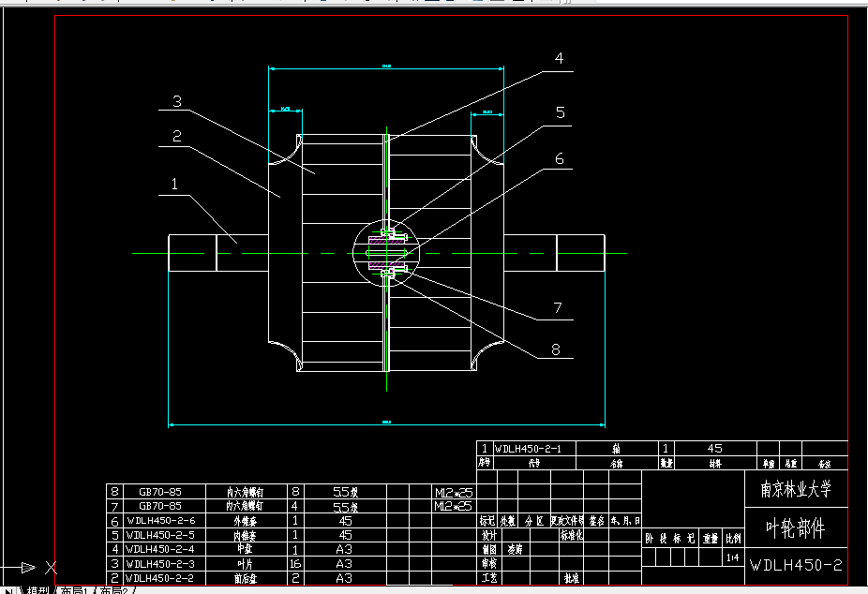Select part code WDLH450-2-1 in parts list
868x594 pixels.
pos(528,449)
